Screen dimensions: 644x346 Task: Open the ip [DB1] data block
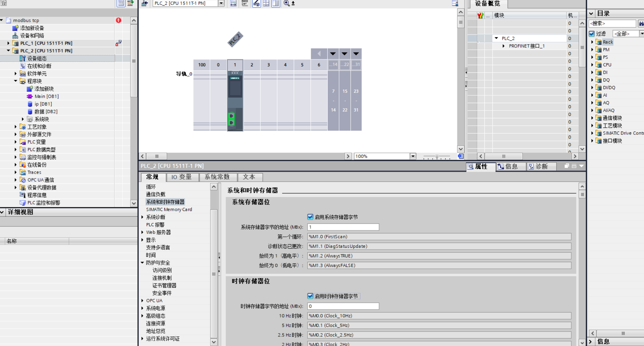[x=43, y=104]
